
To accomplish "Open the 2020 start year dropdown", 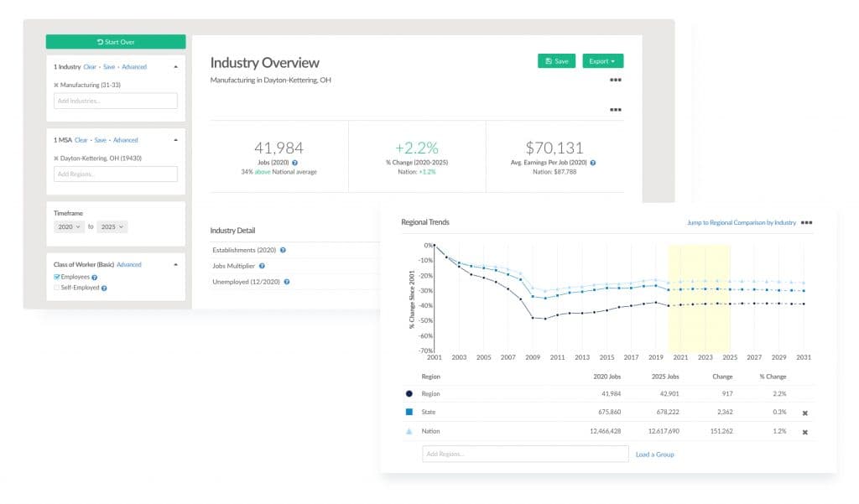I will pyautogui.click(x=69, y=226).
